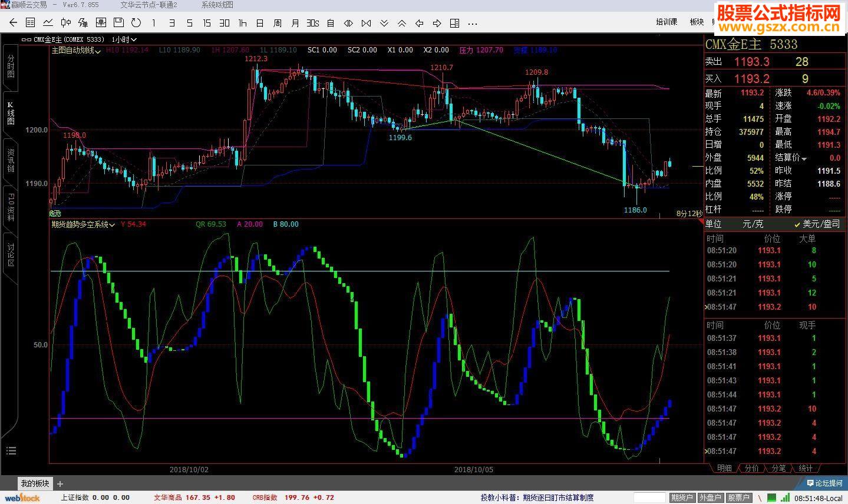848x504 pixels.
Task: Switch to monthly (月) period
Action: coord(295,23)
